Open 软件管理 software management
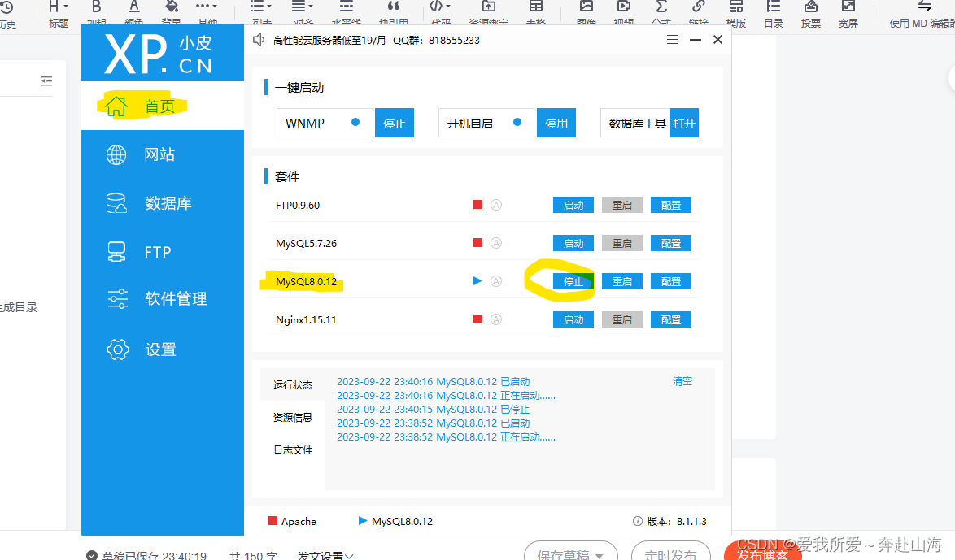955x560 pixels. (163, 299)
